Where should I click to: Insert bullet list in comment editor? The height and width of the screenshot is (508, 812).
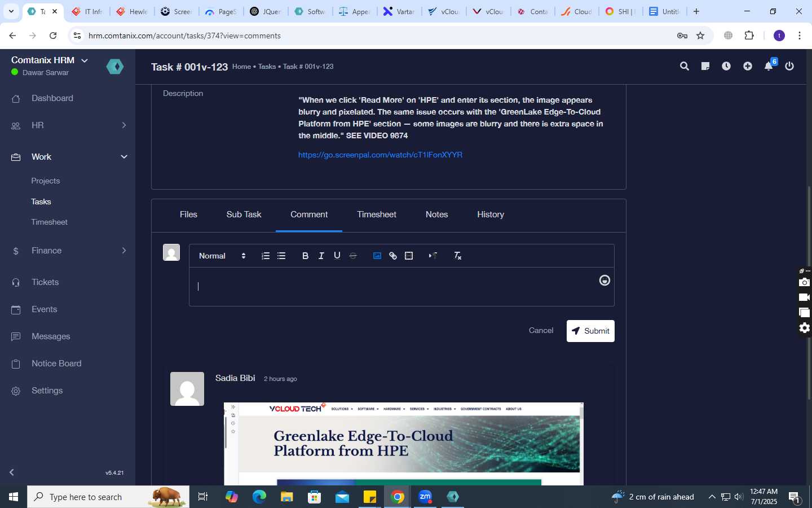(281, 256)
